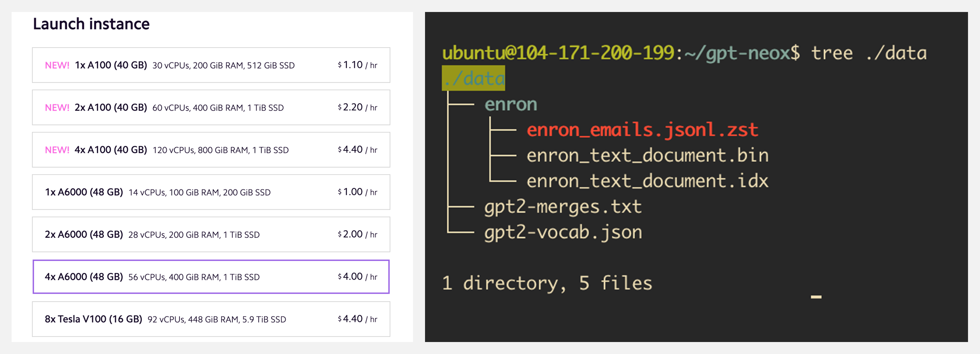
Task: Select the 2x A100 (40 GB) instance
Action: pyautogui.click(x=211, y=107)
